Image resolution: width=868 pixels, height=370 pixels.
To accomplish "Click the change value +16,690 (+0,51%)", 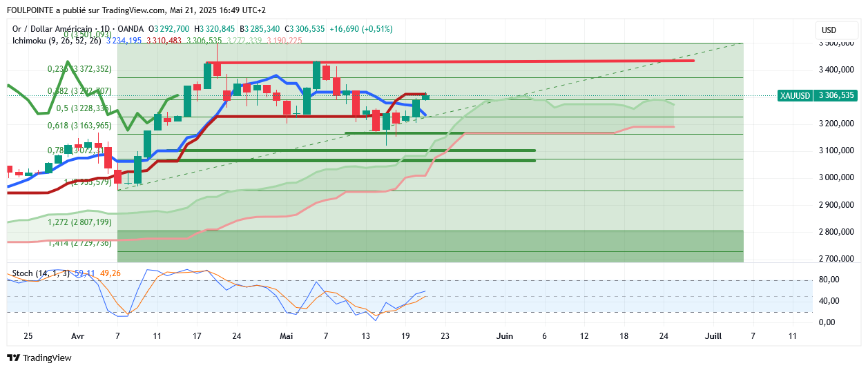I will click(361, 29).
